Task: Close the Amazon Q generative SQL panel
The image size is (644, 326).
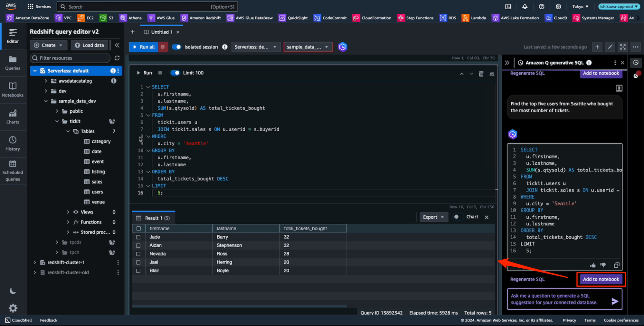Action: point(622,63)
